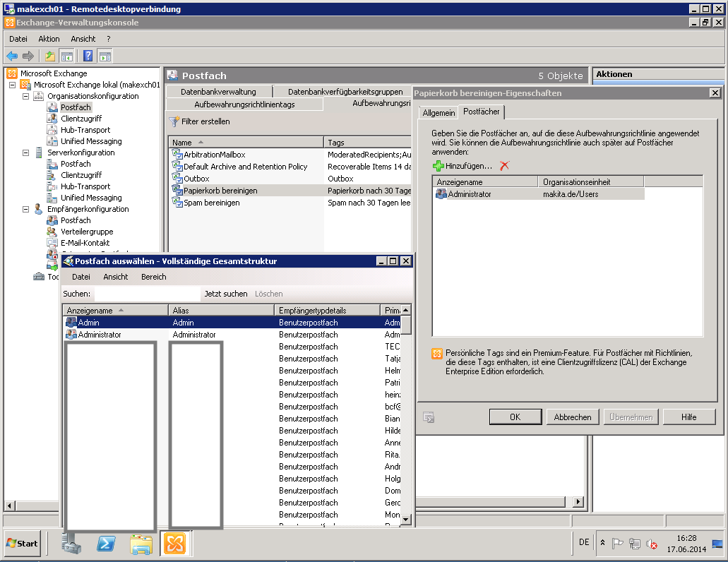This screenshot has width=728, height=562.
Task: Click the console tree left scroll arrow
Action: coord(9,506)
